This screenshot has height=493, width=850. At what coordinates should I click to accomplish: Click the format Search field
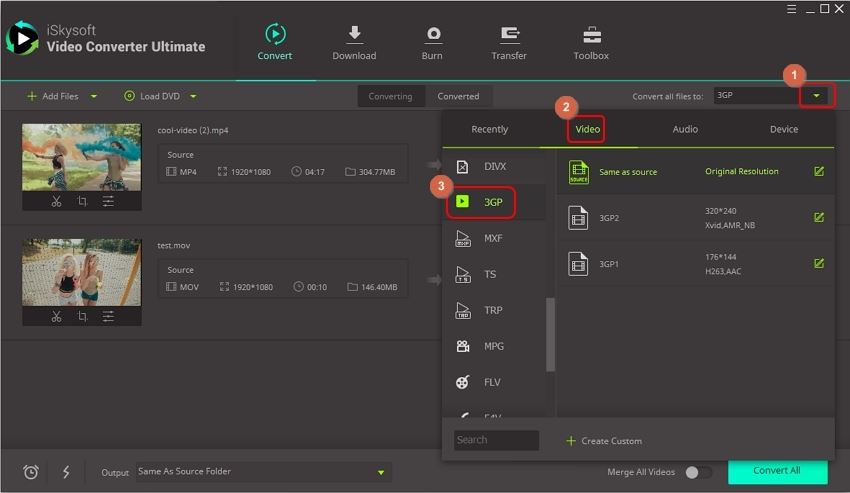coord(496,440)
